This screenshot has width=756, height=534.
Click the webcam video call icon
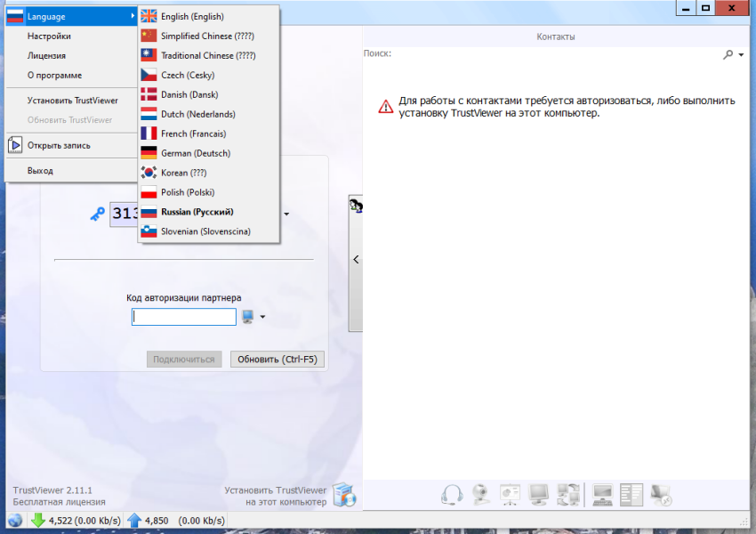(x=481, y=495)
